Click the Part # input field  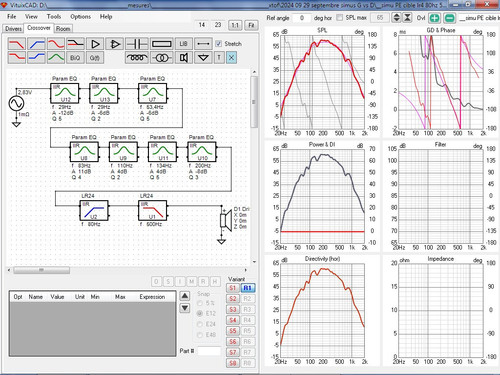click(x=209, y=351)
